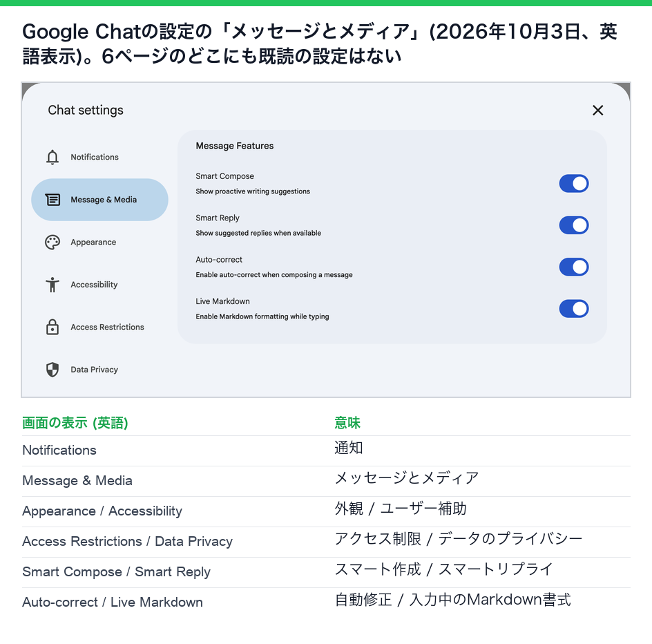This screenshot has height=644, width=652.
Task: Switch to the Appearance tab
Action: click(x=99, y=242)
